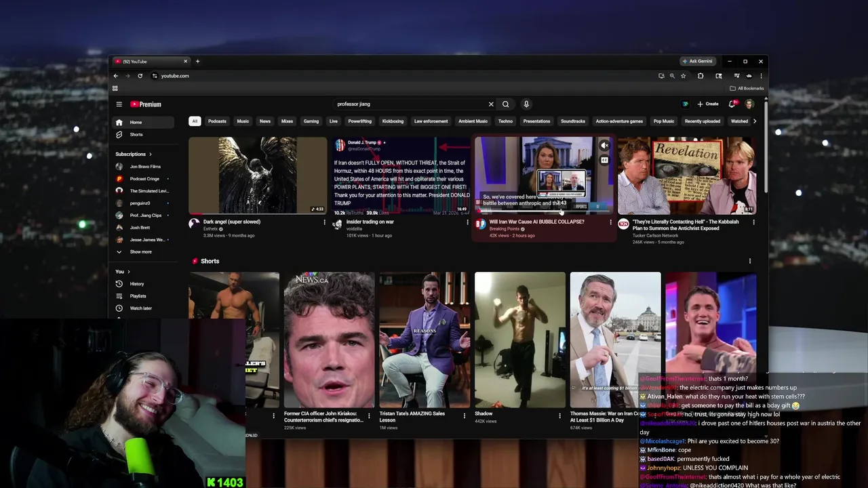Screen dimensions: 868x488
Task: Click the YouTube Premium logo
Action: click(x=146, y=104)
